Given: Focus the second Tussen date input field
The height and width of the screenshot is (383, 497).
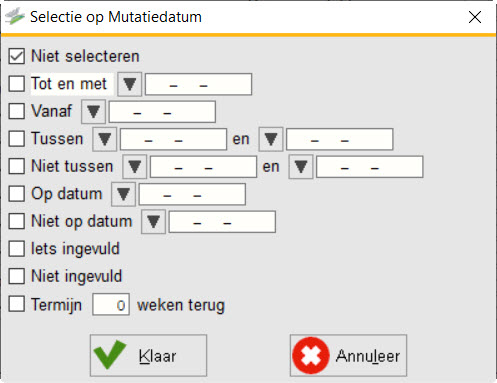Looking at the screenshot, I should tap(340, 139).
